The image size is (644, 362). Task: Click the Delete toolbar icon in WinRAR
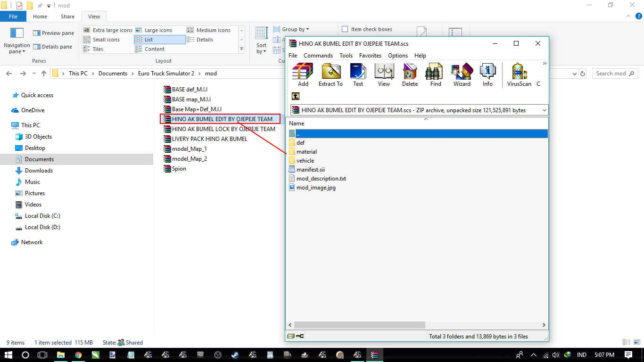410,74
